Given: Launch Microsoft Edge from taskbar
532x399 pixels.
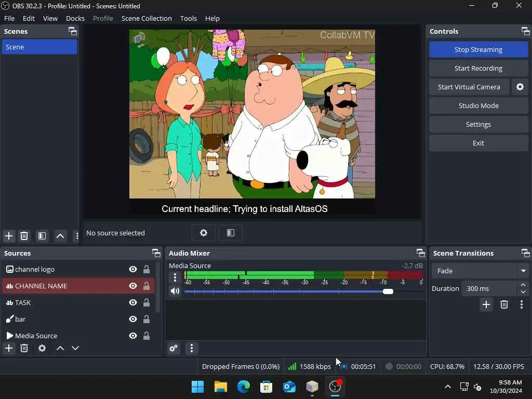Looking at the screenshot, I should tap(243, 387).
